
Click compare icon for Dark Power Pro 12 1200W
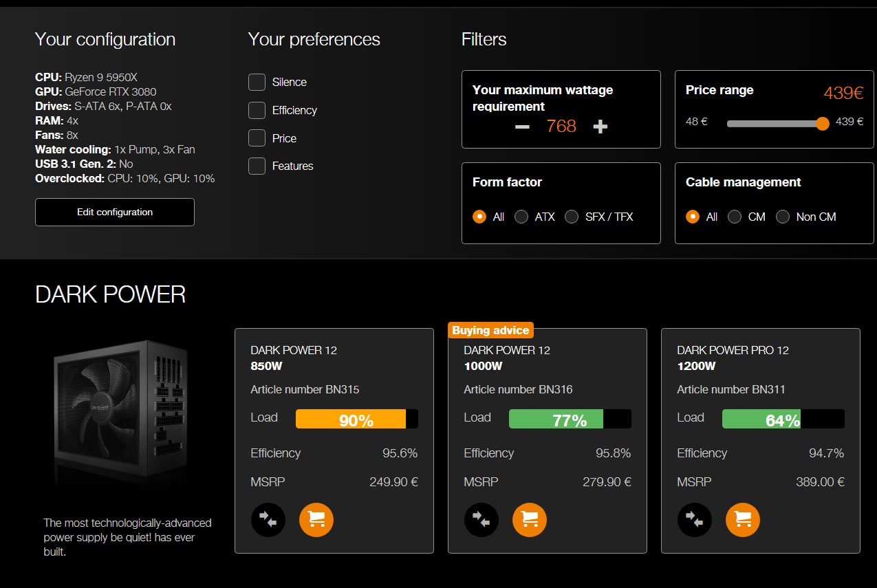tap(694, 520)
